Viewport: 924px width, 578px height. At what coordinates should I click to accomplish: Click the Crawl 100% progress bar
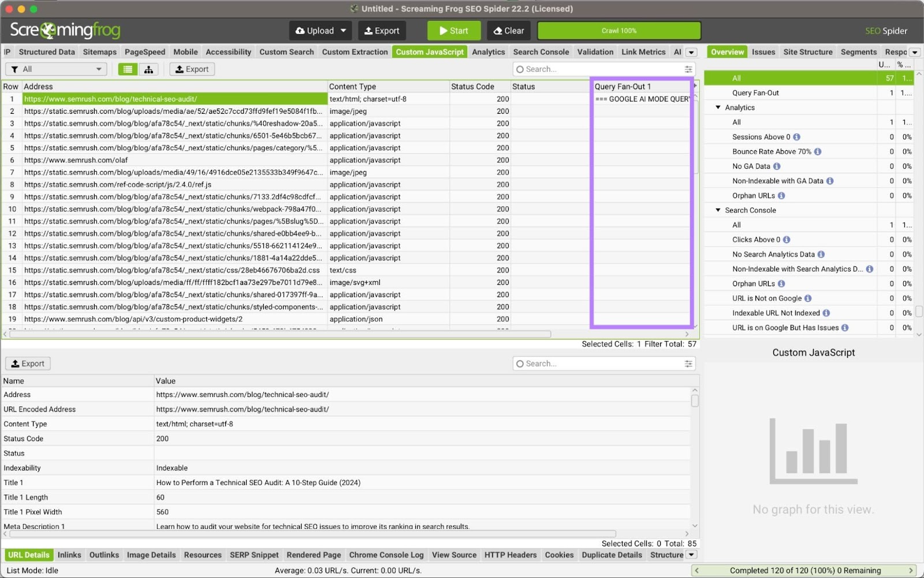(x=619, y=30)
